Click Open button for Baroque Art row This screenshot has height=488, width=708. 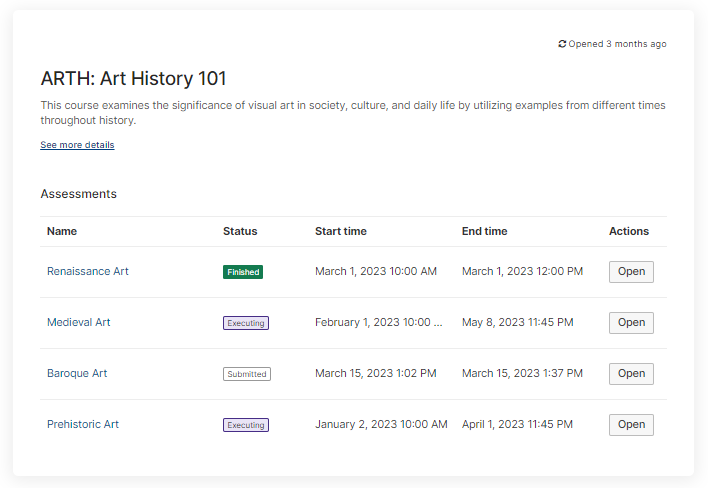click(x=631, y=374)
